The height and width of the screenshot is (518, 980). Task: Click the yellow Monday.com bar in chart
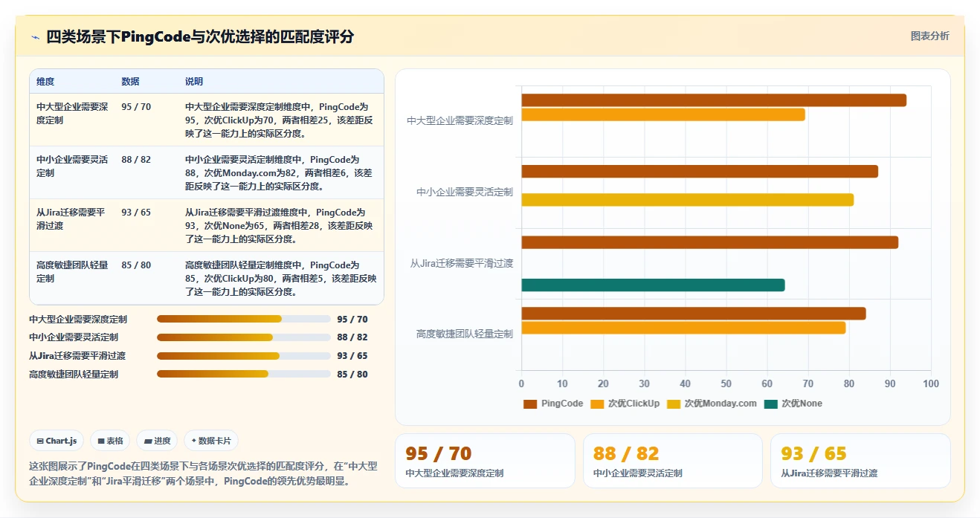click(x=688, y=200)
